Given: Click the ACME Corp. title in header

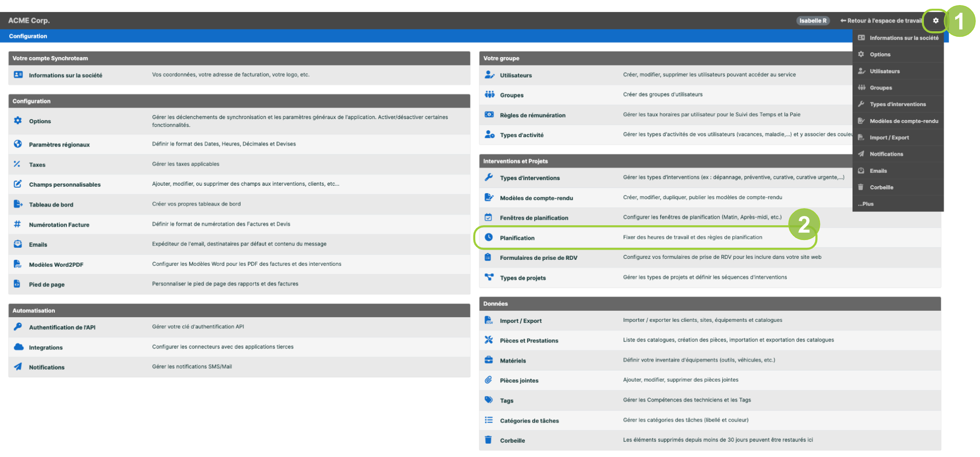Looking at the screenshot, I should click(x=29, y=21).
